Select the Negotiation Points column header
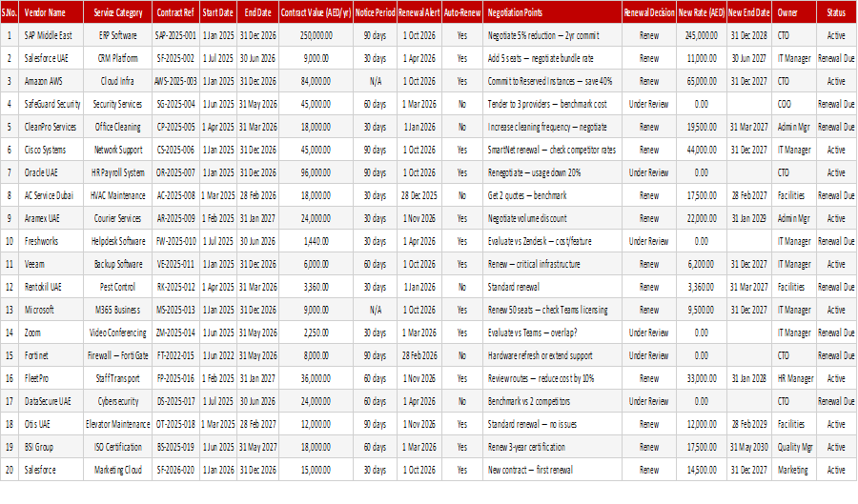Image resolution: width=858 pixels, height=504 pixels. (x=552, y=12)
